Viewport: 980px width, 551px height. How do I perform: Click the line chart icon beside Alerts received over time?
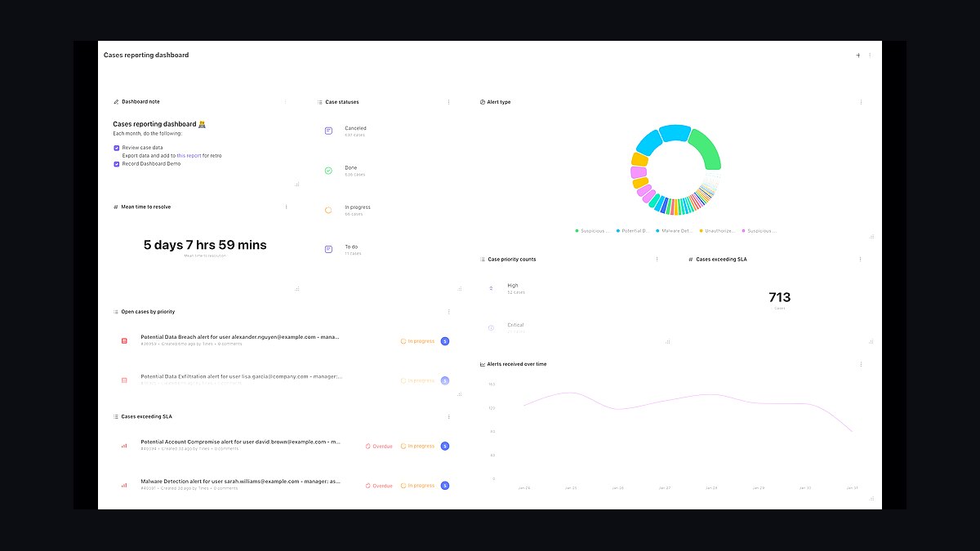pyautogui.click(x=483, y=364)
